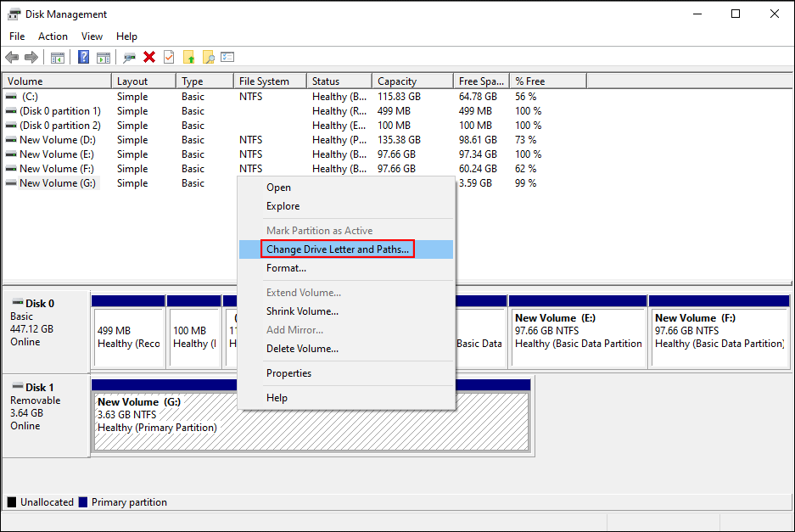
Task: Click the yellow page with green arrow icon
Action: [x=188, y=57]
